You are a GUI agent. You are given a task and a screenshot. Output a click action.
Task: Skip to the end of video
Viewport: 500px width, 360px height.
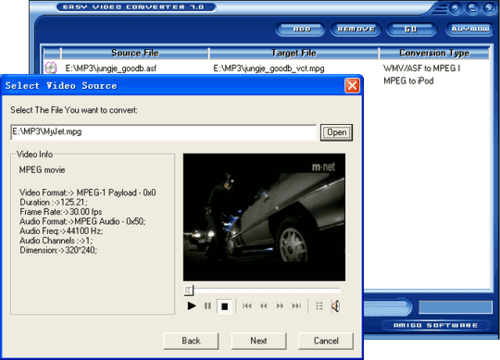coord(296,306)
